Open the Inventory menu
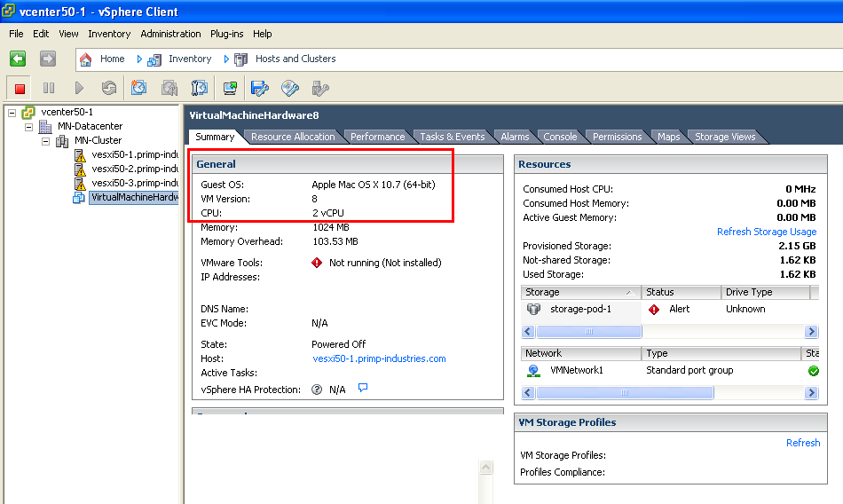Image resolution: width=843 pixels, height=504 pixels. coord(109,34)
